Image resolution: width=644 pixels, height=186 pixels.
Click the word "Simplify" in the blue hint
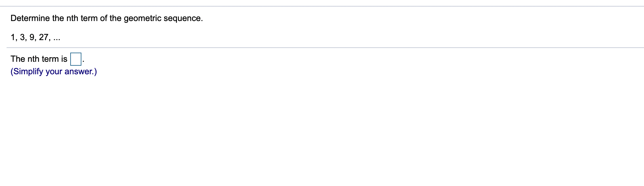(28, 72)
